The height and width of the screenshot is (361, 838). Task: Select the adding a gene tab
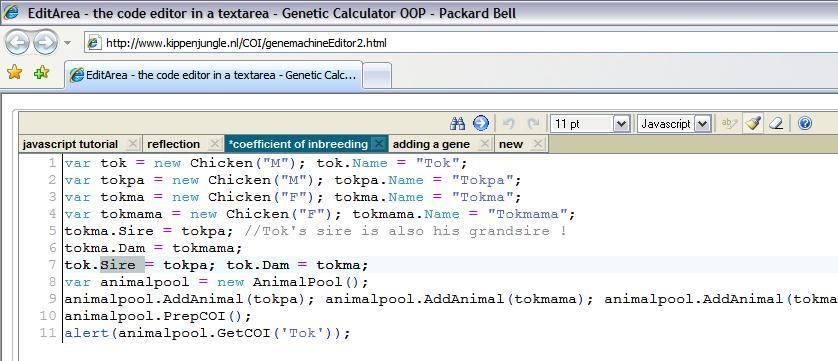pos(431,144)
